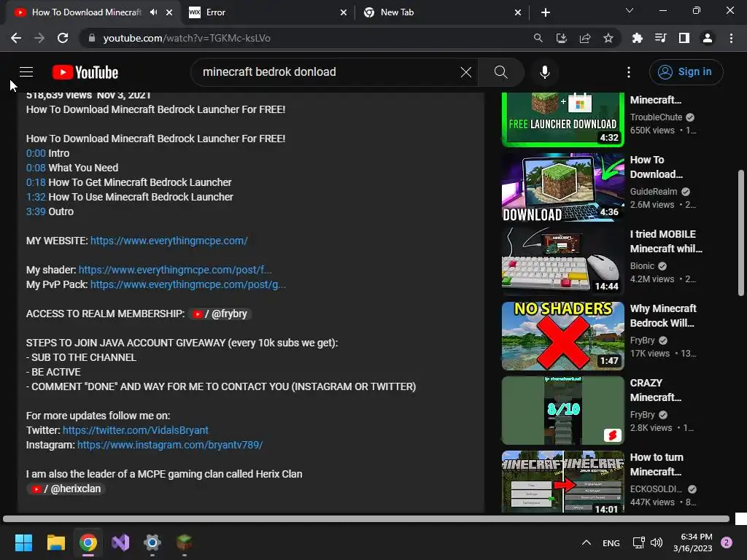Show hidden system tray icons chevron

click(587, 542)
